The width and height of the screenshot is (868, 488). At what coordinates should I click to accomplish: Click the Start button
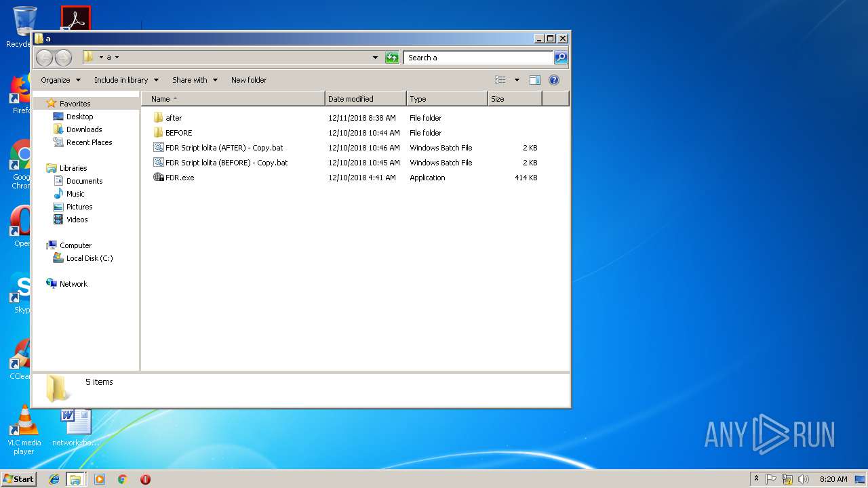[x=19, y=479]
